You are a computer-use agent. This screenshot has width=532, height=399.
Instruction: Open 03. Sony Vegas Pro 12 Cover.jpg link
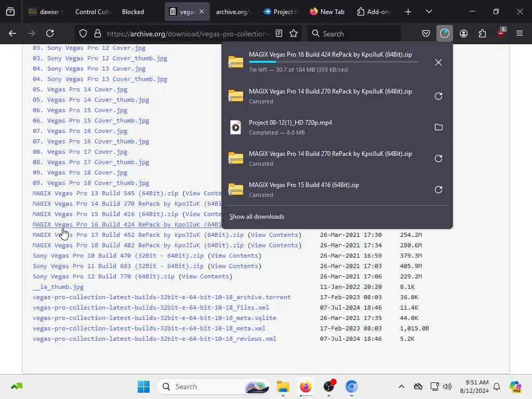[x=89, y=48]
